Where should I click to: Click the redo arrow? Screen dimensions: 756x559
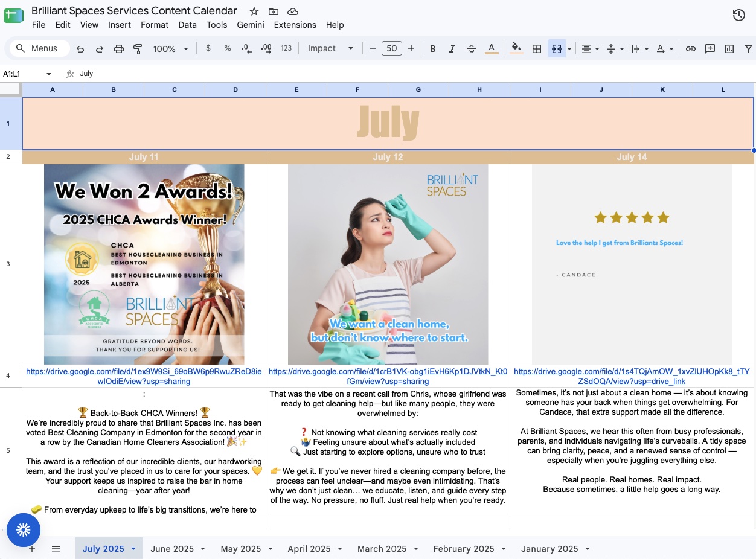pyautogui.click(x=100, y=49)
